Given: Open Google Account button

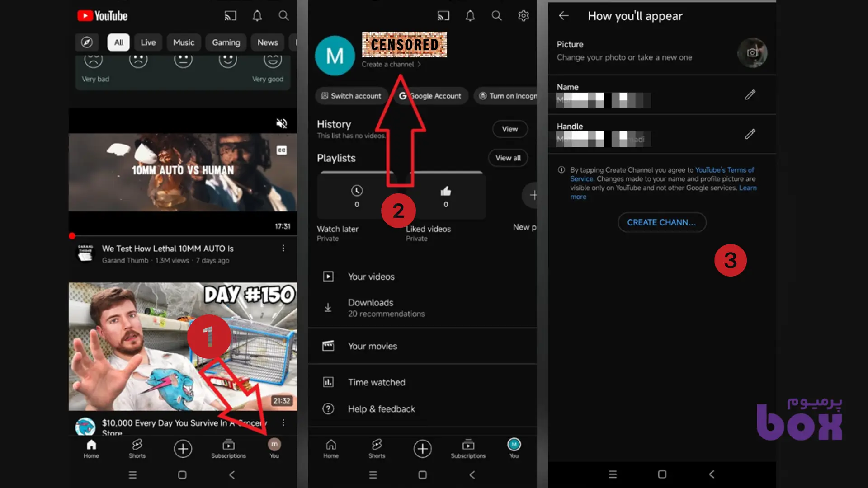Looking at the screenshot, I should point(430,96).
